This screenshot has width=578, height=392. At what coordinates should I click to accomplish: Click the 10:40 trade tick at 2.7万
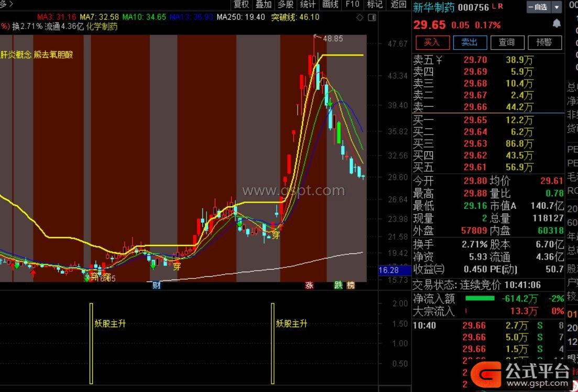pyautogui.click(x=488, y=326)
